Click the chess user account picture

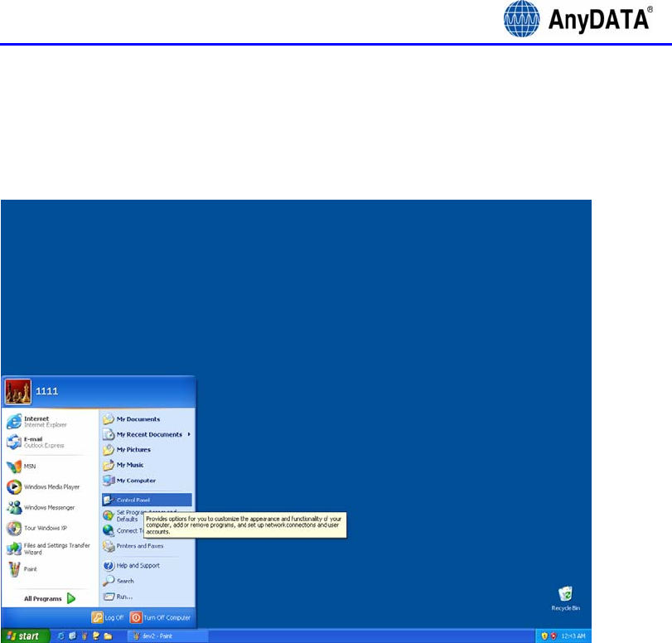[x=18, y=392]
